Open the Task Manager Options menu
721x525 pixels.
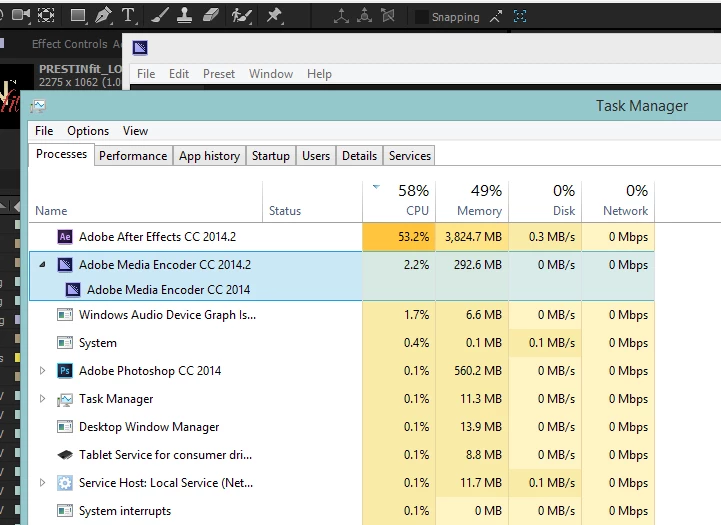[88, 131]
